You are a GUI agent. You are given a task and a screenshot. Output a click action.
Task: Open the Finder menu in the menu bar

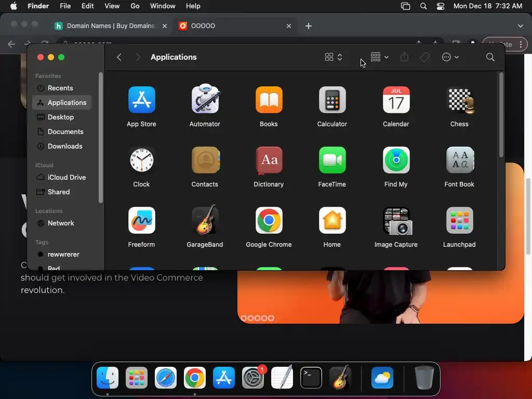tap(38, 6)
